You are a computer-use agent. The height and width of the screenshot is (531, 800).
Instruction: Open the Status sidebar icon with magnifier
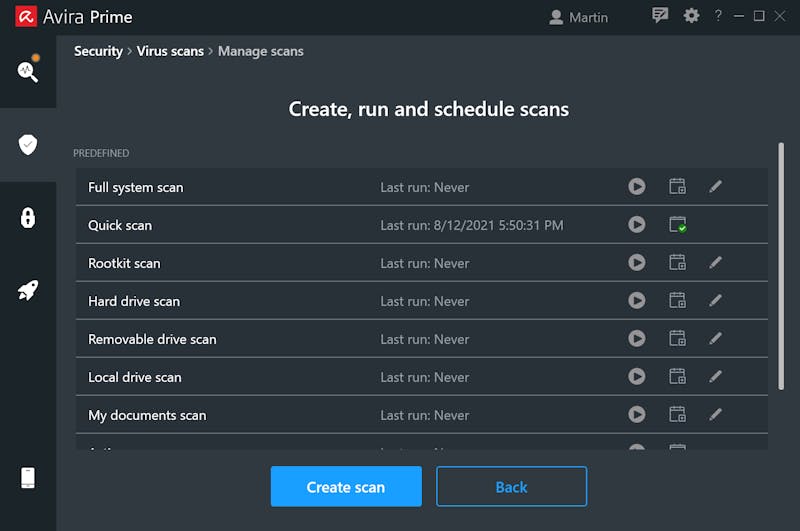point(28,70)
